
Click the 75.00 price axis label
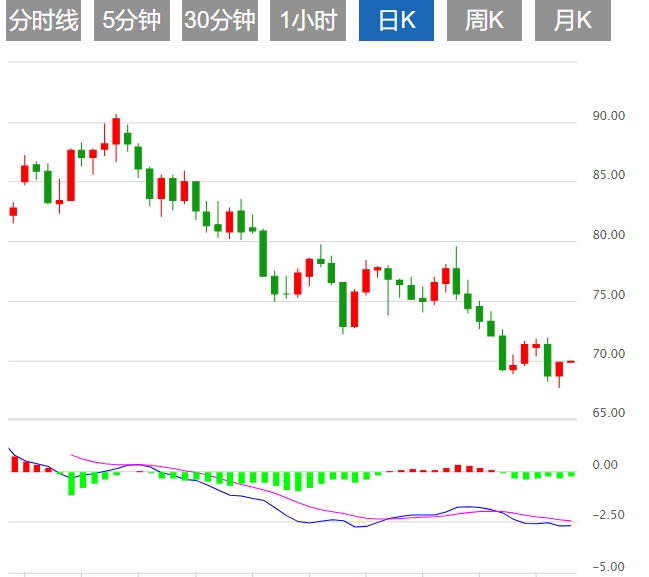point(608,295)
